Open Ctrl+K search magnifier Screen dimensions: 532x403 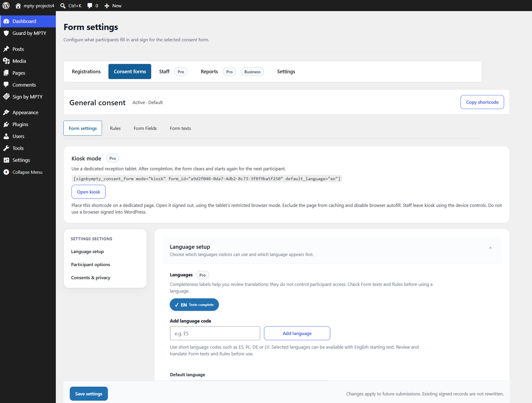click(x=63, y=6)
